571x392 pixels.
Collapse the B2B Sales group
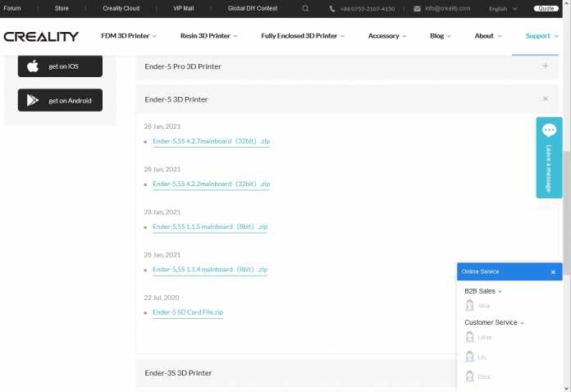point(483,291)
